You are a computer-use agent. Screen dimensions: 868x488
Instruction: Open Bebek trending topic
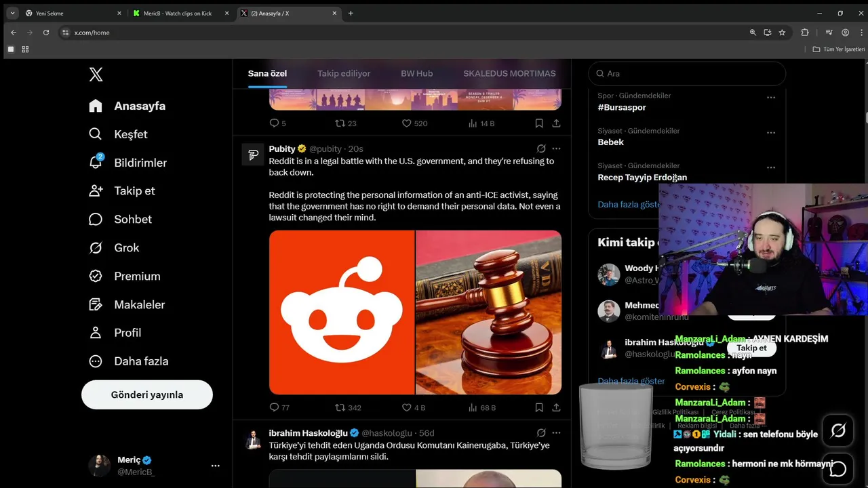point(610,142)
